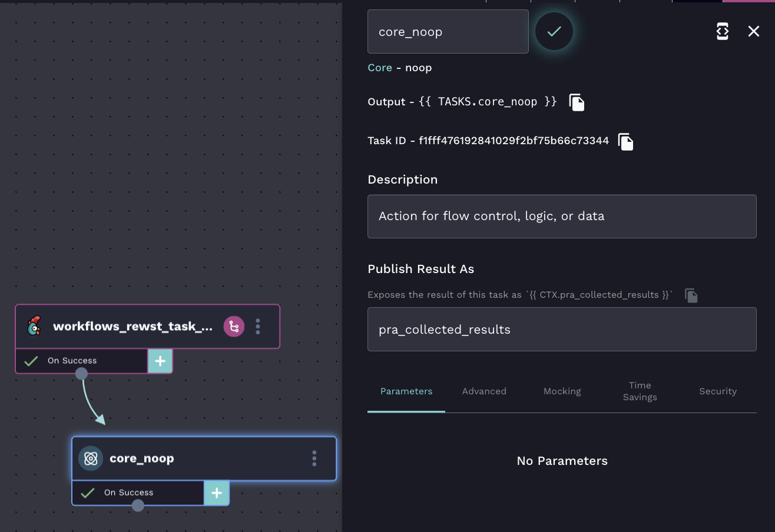
Task: Switch to the Advanced tab
Action: coord(484,391)
